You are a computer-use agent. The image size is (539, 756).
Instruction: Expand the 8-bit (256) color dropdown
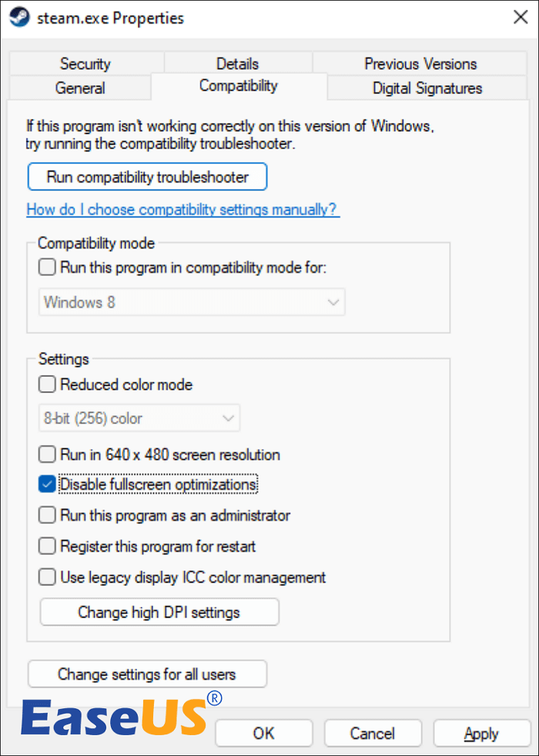click(139, 418)
